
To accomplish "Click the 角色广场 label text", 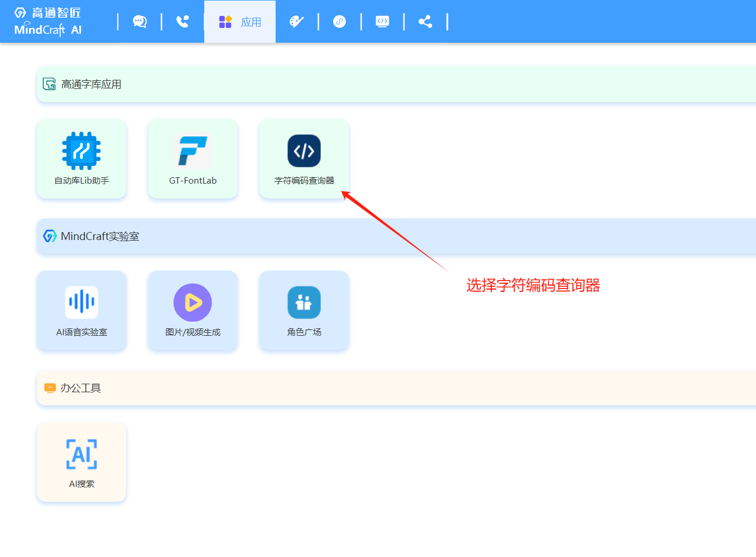I will click(304, 332).
